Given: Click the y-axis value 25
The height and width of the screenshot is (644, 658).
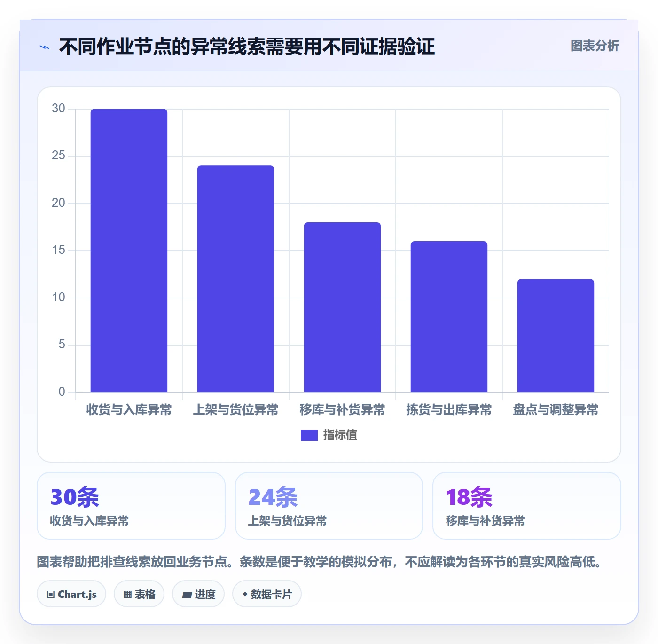Looking at the screenshot, I should 58,156.
